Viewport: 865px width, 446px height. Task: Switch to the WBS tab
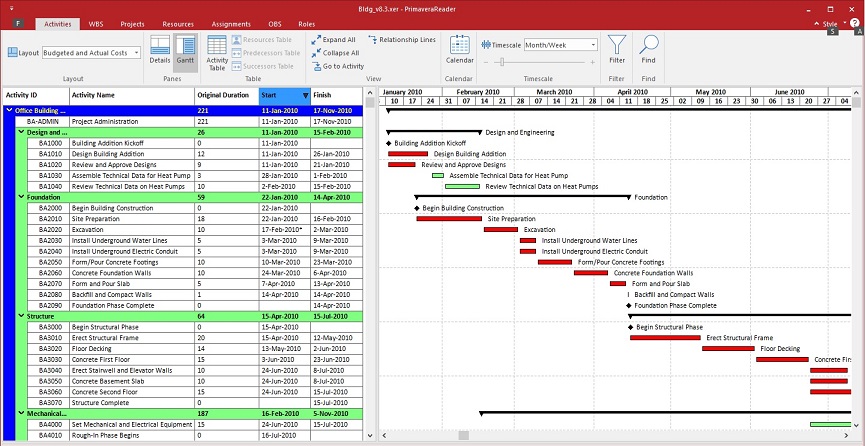pos(96,22)
